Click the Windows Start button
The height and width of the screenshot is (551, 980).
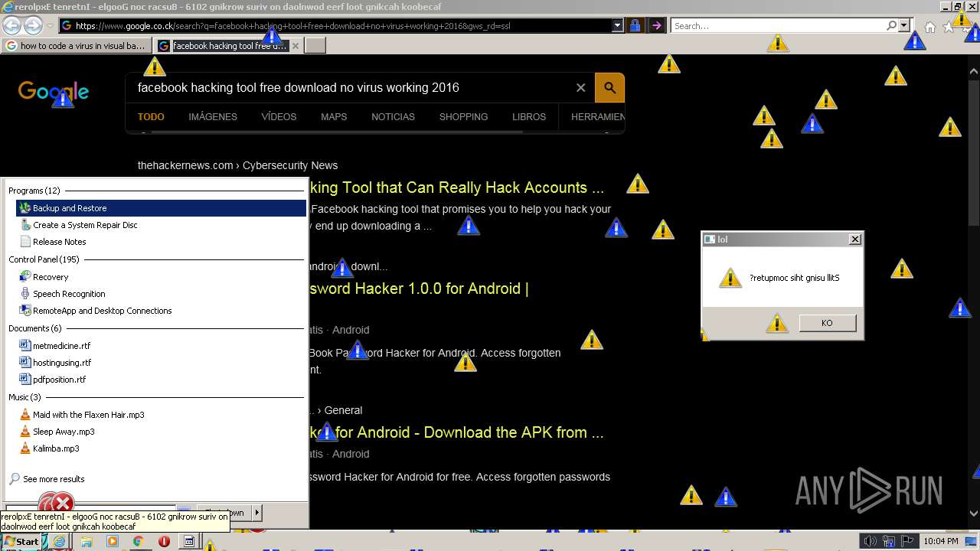click(21, 541)
